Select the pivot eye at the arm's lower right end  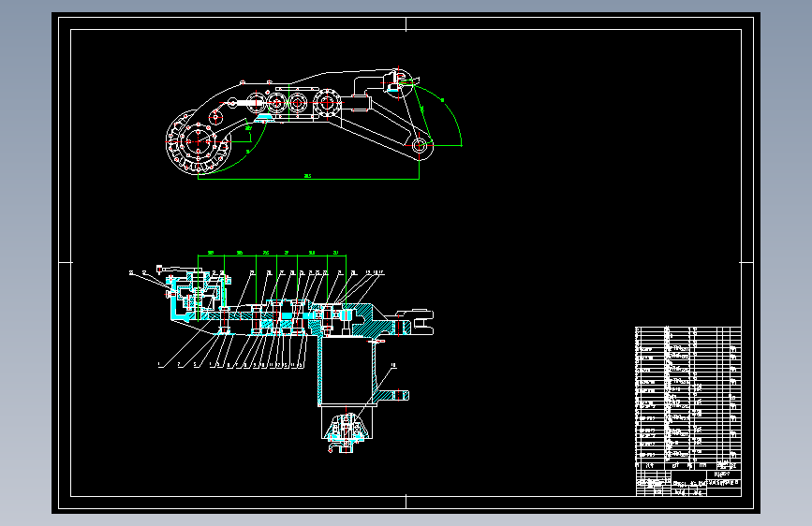point(420,145)
